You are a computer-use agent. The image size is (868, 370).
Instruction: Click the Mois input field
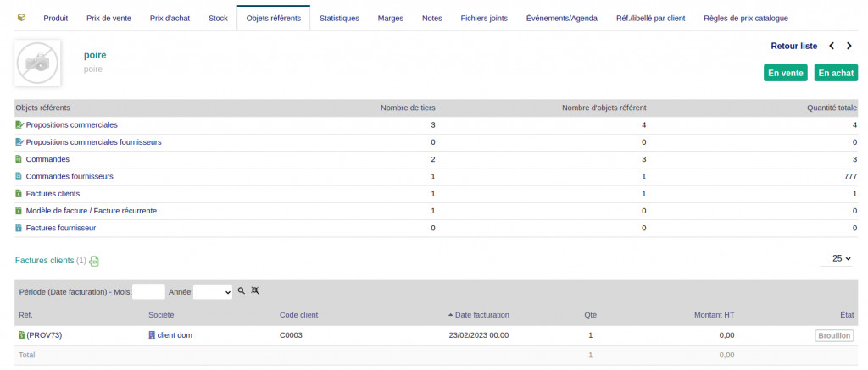tap(148, 291)
